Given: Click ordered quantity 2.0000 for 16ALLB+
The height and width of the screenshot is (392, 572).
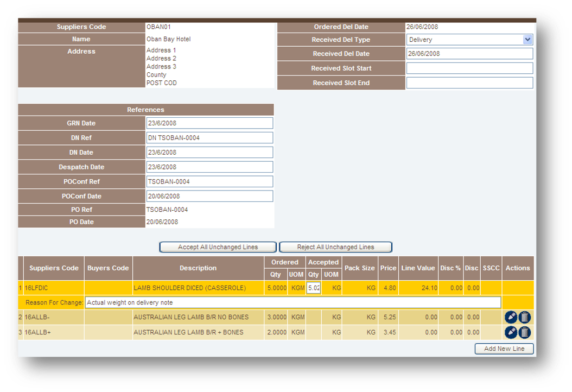Looking at the screenshot, I should coord(277,332).
